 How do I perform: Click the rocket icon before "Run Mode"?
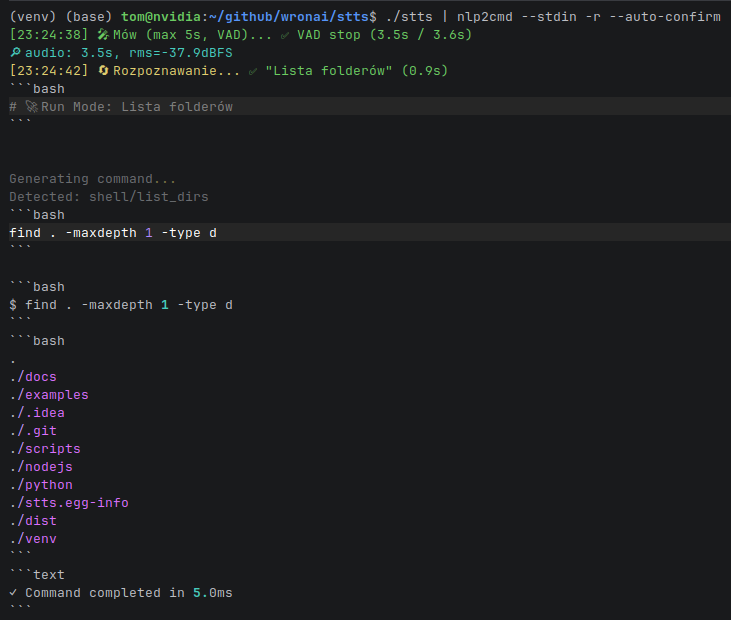pyautogui.click(x=32, y=107)
